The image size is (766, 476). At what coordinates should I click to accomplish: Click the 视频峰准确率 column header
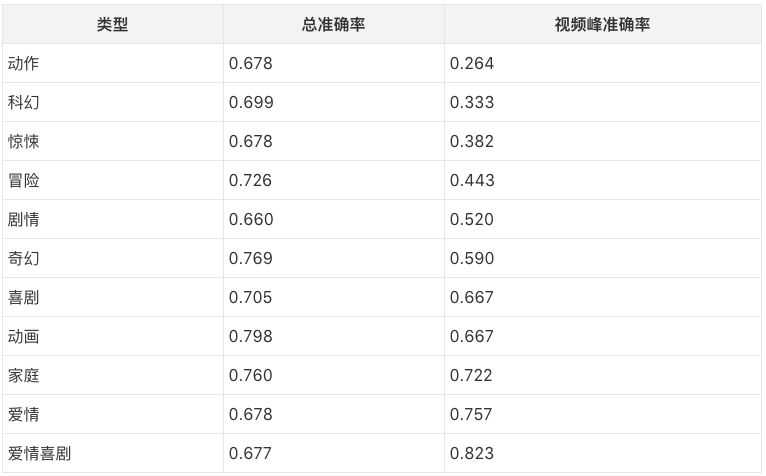click(x=602, y=25)
